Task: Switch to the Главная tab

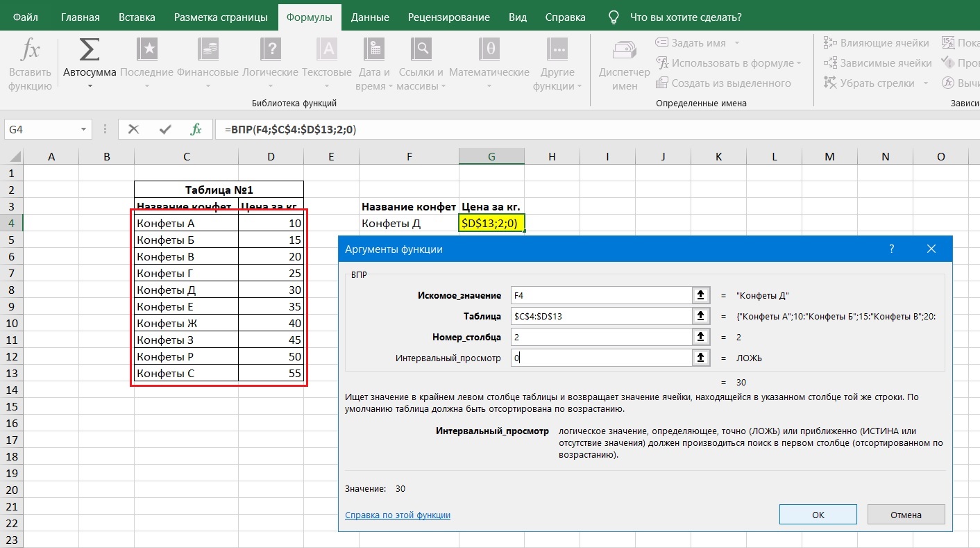Action: (81, 17)
